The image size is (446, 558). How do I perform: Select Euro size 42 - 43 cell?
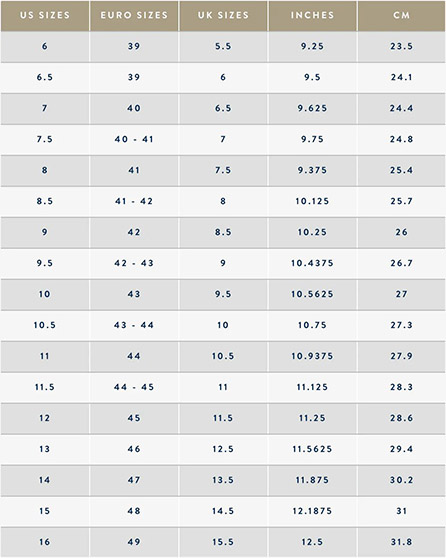coord(134,263)
